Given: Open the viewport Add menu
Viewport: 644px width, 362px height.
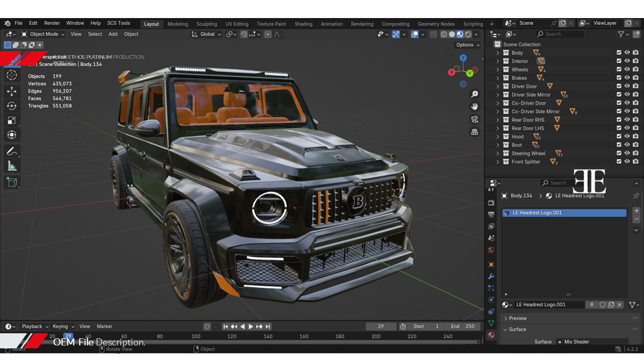Looking at the screenshot, I should click(113, 34).
